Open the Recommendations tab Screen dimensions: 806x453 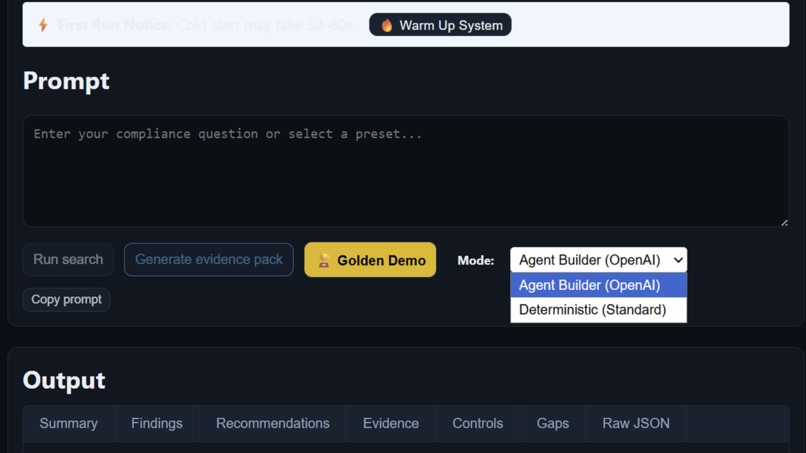[x=272, y=423]
